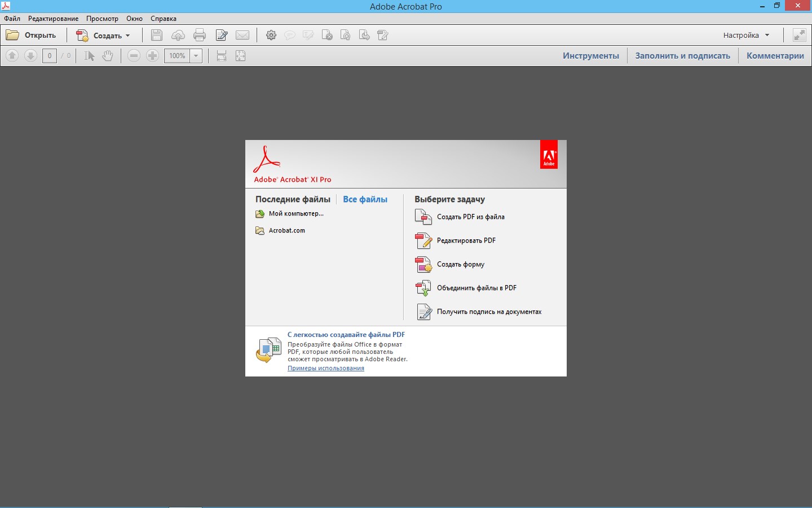The height and width of the screenshot is (508, 812).
Task: Switch to the Все файлы tab
Action: click(x=365, y=199)
